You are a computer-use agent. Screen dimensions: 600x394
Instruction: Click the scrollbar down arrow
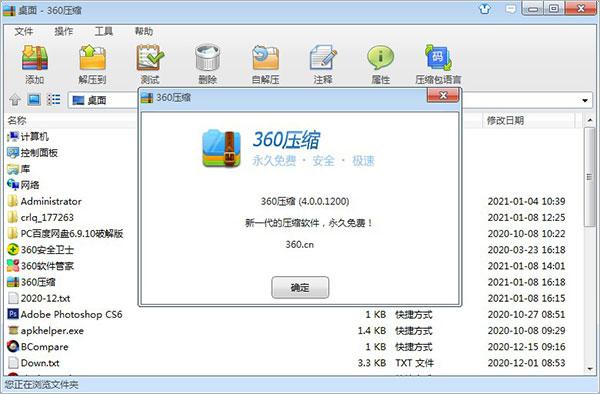(x=590, y=369)
